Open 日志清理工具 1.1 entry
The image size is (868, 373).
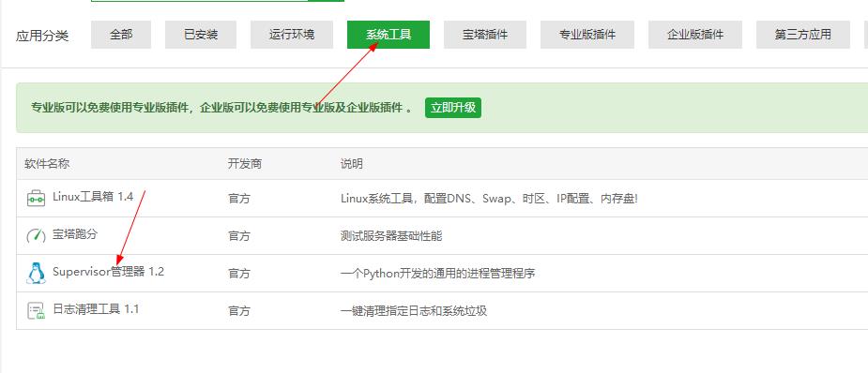click(x=96, y=309)
